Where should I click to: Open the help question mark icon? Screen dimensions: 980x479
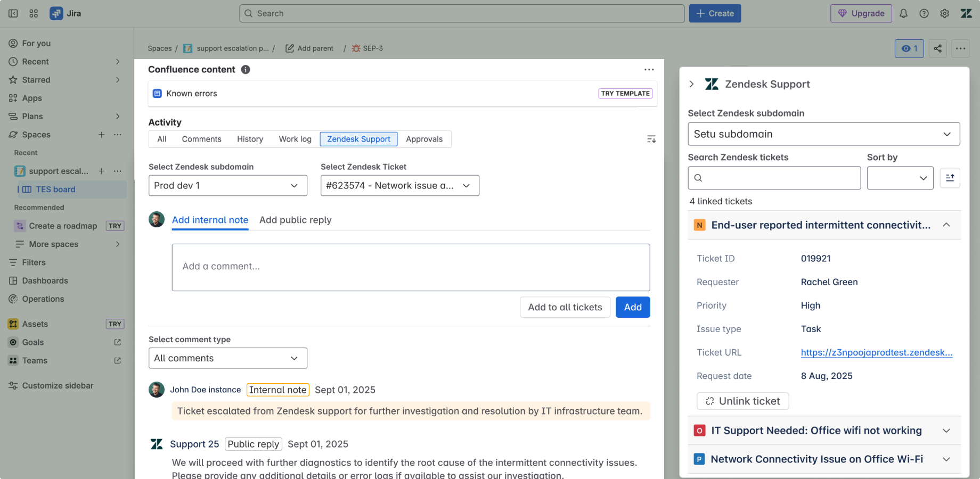(x=924, y=13)
